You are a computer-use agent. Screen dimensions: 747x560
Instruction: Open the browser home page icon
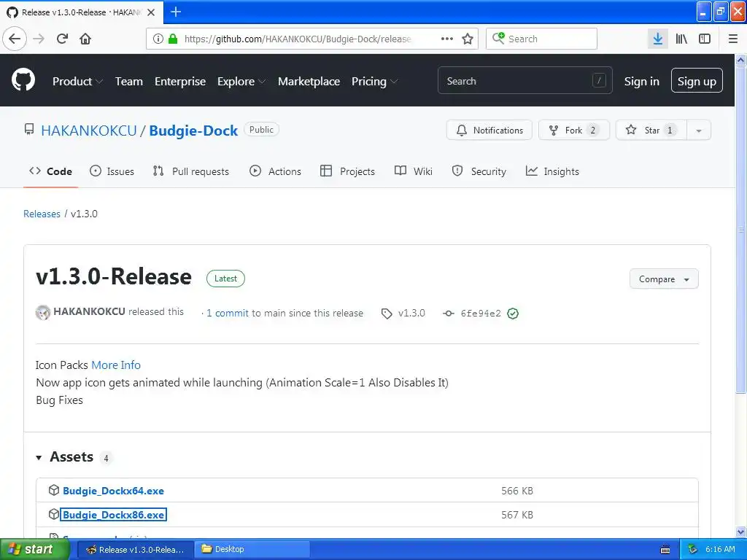pyautogui.click(x=85, y=39)
